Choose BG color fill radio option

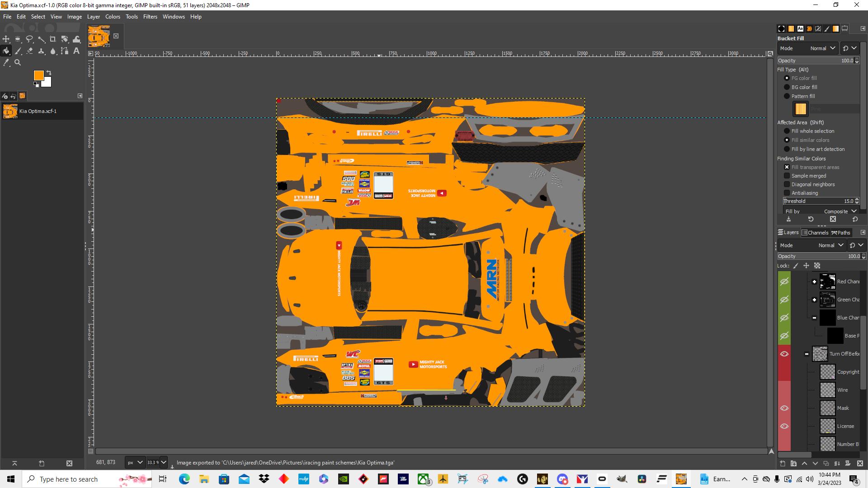pyautogui.click(x=787, y=87)
